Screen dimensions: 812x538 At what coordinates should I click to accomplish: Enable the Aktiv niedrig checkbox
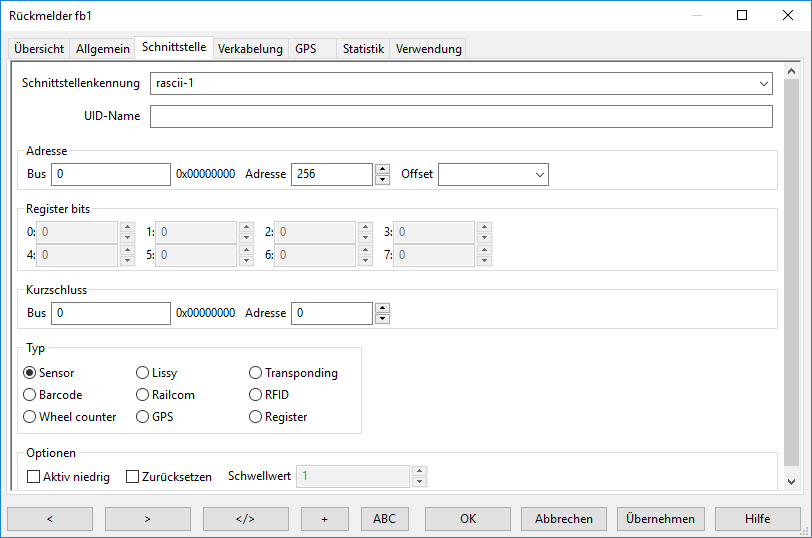34,477
